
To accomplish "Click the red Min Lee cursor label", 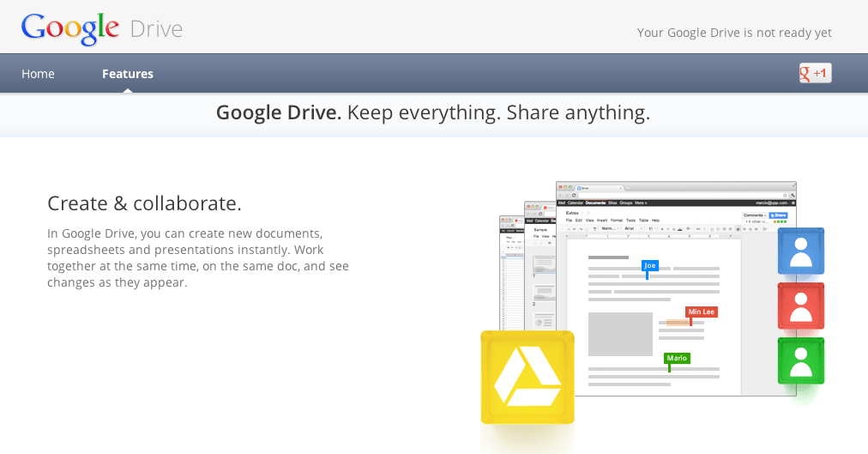I will (702, 312).
